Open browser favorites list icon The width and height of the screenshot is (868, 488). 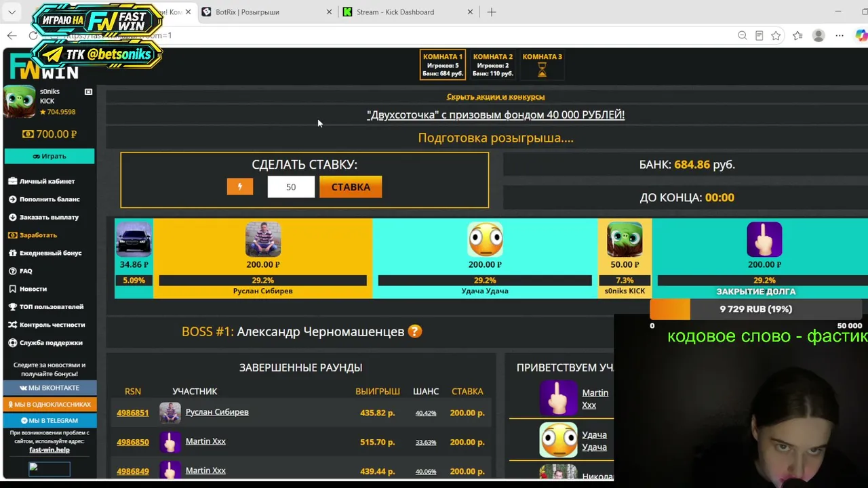(x=797, y=35)
